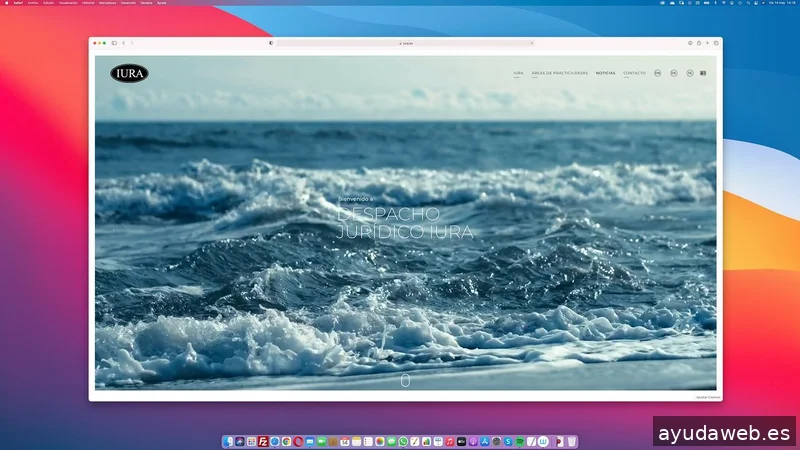Click the privacy shield icon beside address bar
Viewport: 800px width, 450px height.
[271, 43]
